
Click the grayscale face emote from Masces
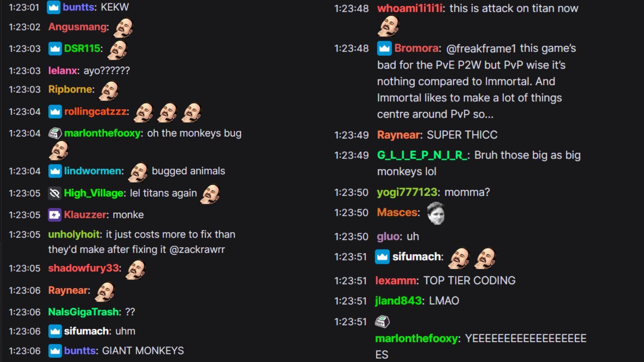(436, 213)
